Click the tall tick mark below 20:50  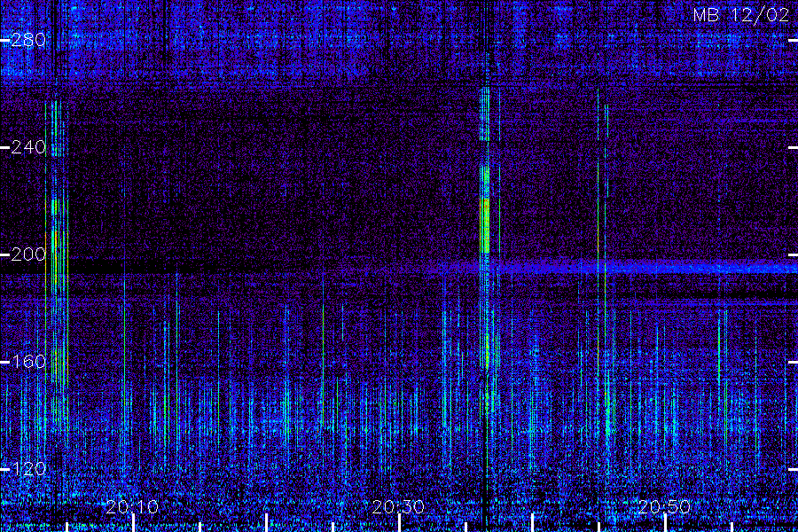click(x=666, y=523)
